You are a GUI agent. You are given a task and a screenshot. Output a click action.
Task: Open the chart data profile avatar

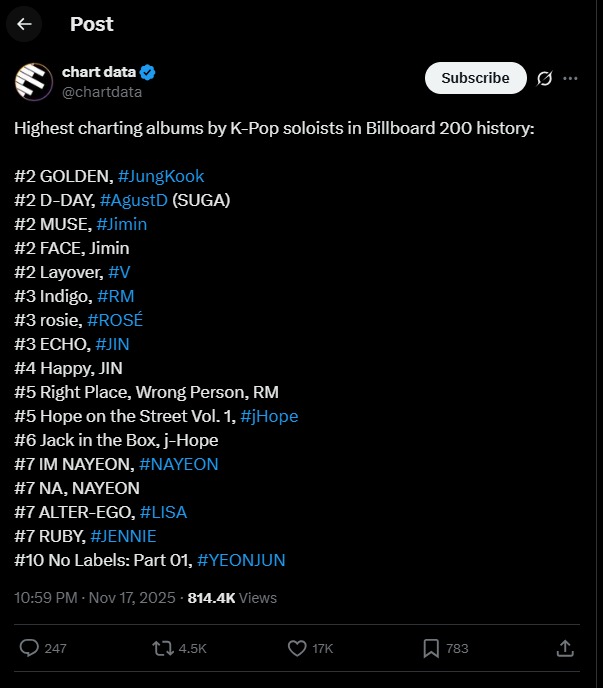pyautogui.click(x=34, y=82)
